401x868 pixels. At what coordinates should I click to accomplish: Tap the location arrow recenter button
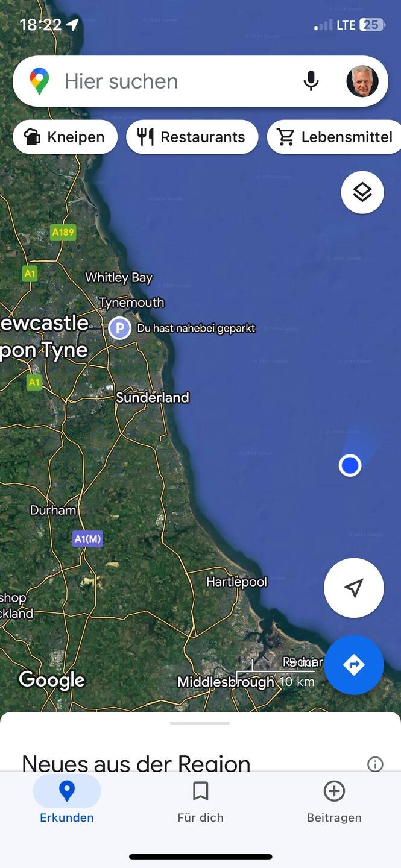354,588
